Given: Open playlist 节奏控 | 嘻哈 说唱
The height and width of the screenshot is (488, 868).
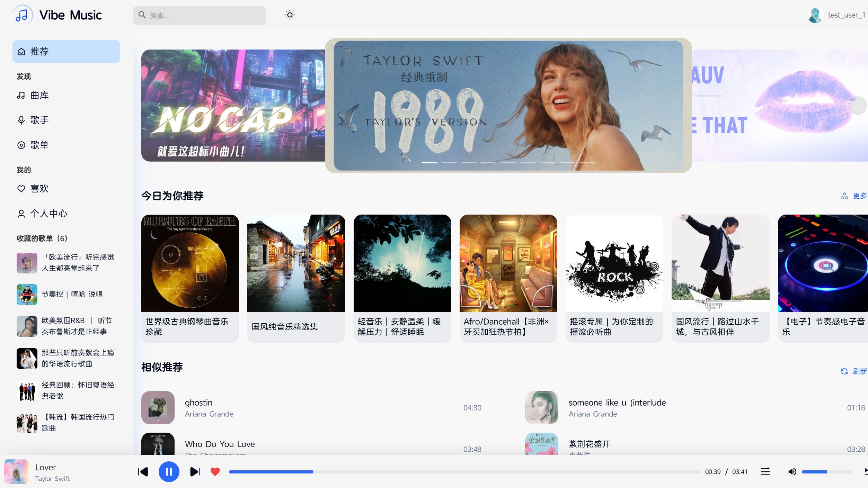Looking at the screenshot, I should point(66,295).
